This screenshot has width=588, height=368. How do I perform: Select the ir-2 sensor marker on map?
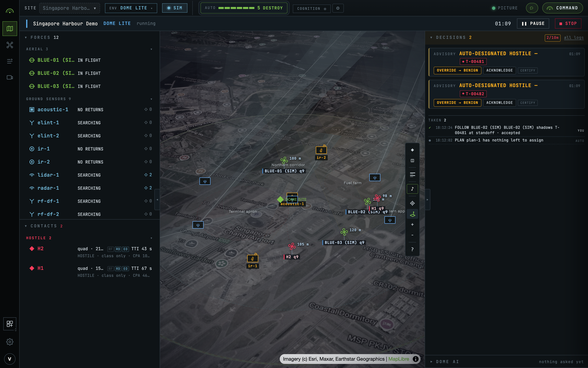pos(321,150)
